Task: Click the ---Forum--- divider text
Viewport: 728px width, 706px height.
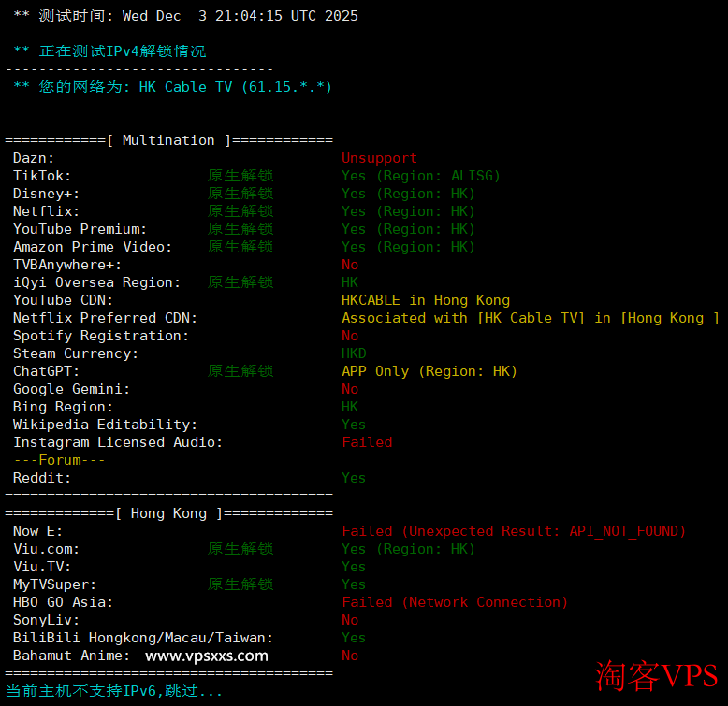Action: click(x=59, y=460)
